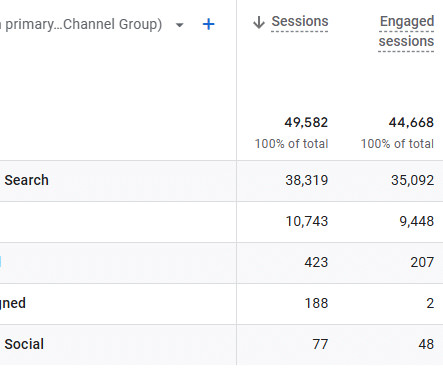Click the 77 sessions cell for Social
Screen dimensions: 443x370
(320, 344)
